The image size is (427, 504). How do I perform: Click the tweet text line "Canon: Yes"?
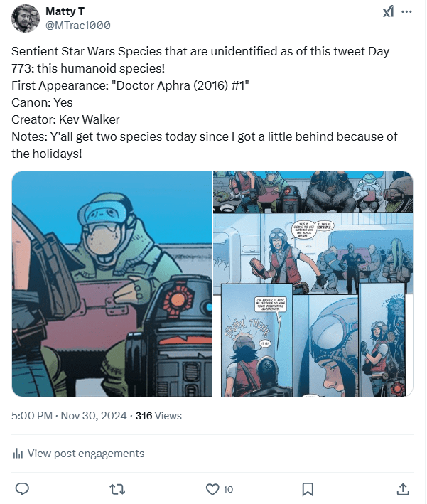42,102
